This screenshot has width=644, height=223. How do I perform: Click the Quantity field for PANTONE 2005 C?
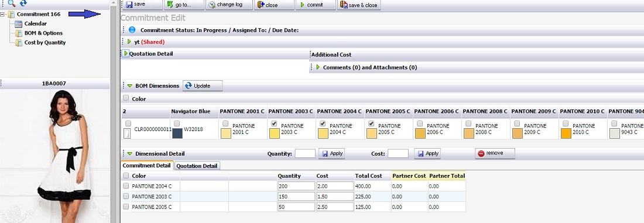[x=296, y=207]
